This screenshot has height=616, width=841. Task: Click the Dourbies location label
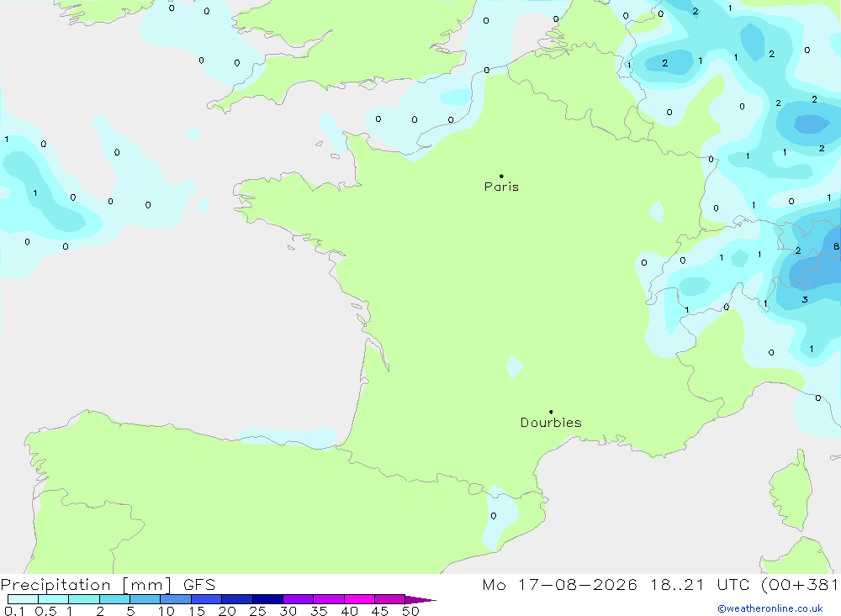pyautogui.click(x=551, y=423)
